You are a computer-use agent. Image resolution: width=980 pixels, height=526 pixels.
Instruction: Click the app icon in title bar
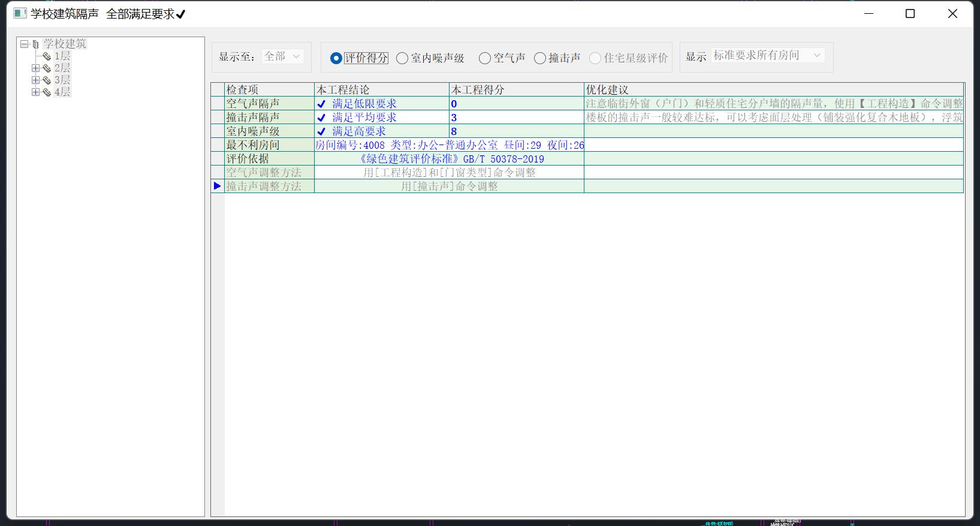(x=20, y=13)
